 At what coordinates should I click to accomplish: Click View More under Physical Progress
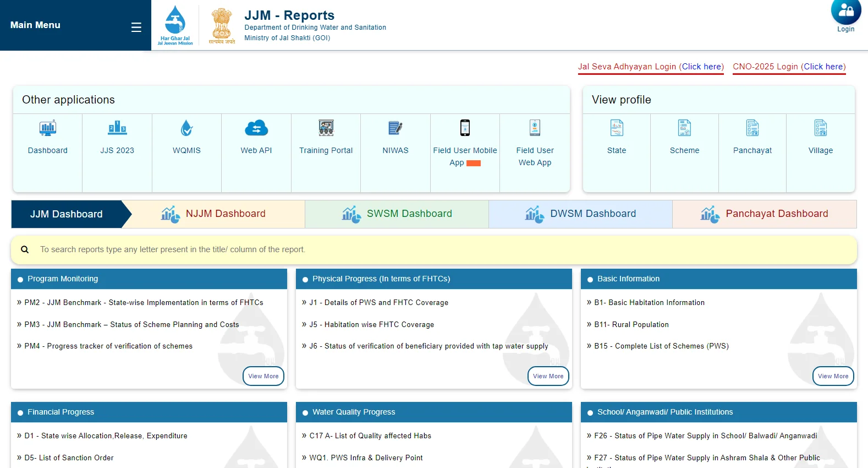(548, 376)
